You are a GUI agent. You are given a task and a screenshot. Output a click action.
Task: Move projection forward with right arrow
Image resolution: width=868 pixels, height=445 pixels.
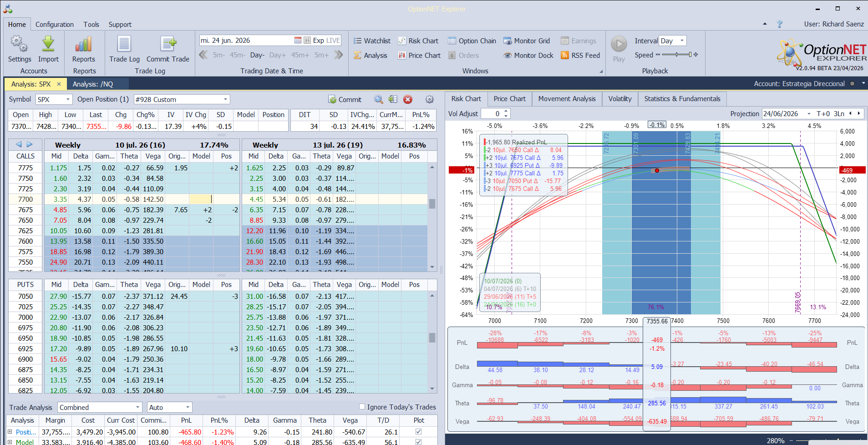tap(859, 114)
